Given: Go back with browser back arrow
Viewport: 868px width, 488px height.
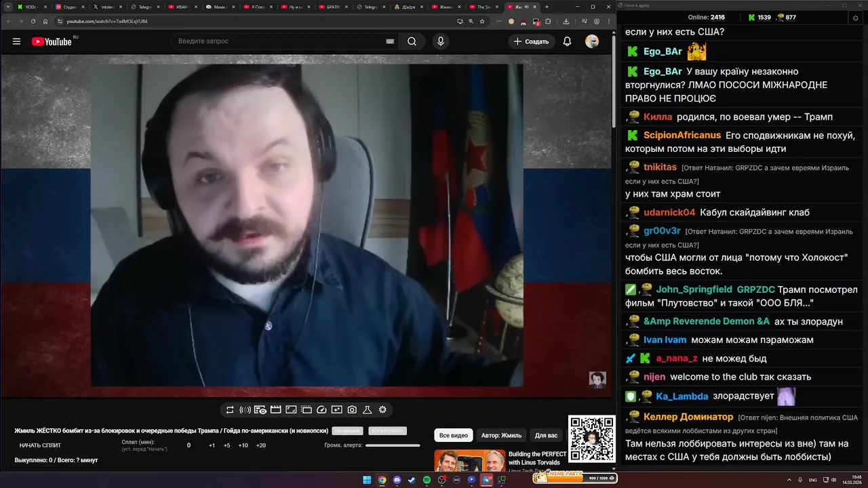Looking at the screenshot, I should click(x=8, y=21).
